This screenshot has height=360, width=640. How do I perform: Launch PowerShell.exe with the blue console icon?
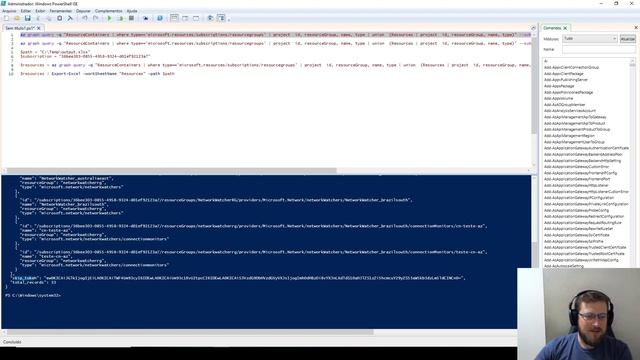tap(160, 18)
